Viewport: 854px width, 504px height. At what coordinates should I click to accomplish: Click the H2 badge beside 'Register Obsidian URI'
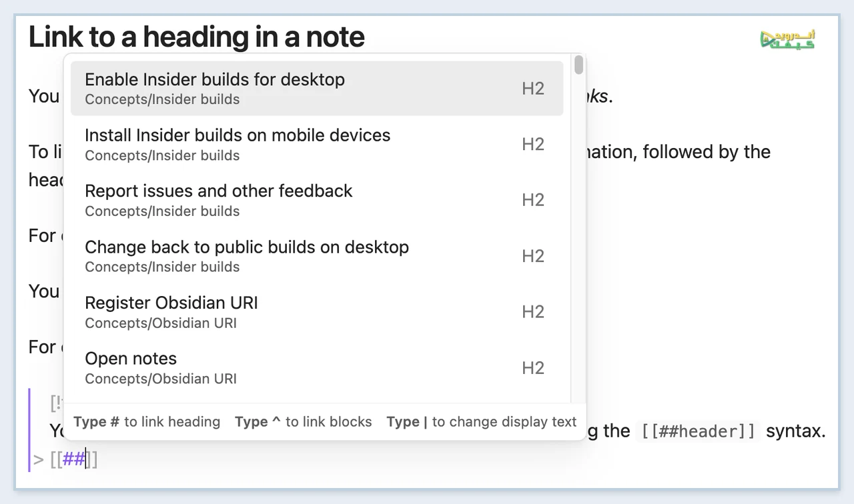pyautogui.click(x=533, y=312)
